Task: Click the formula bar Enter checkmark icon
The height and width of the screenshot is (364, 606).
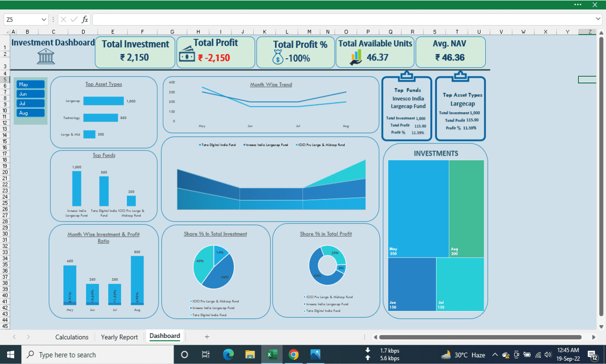Action: pos(74,19)
